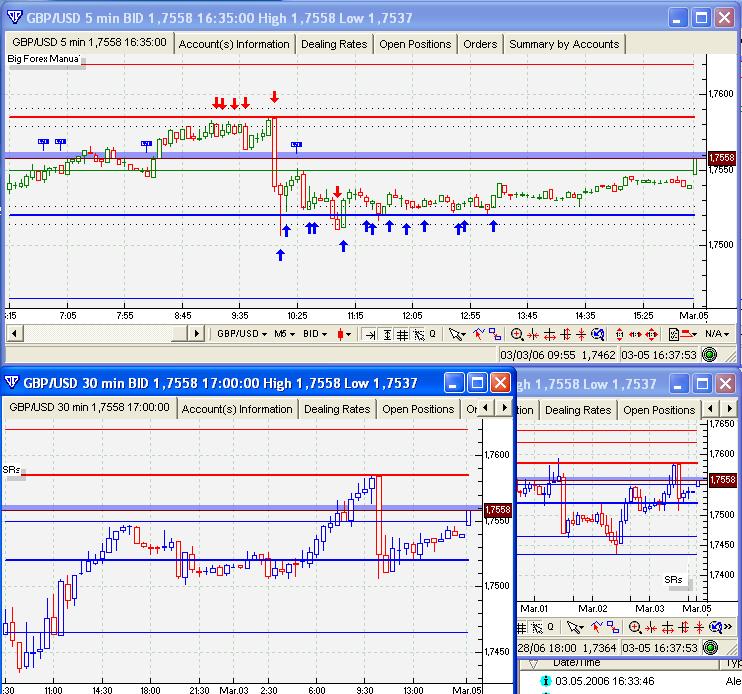
Task: Open the M5 timeframe dropdown
Action: tap(286, 334)
